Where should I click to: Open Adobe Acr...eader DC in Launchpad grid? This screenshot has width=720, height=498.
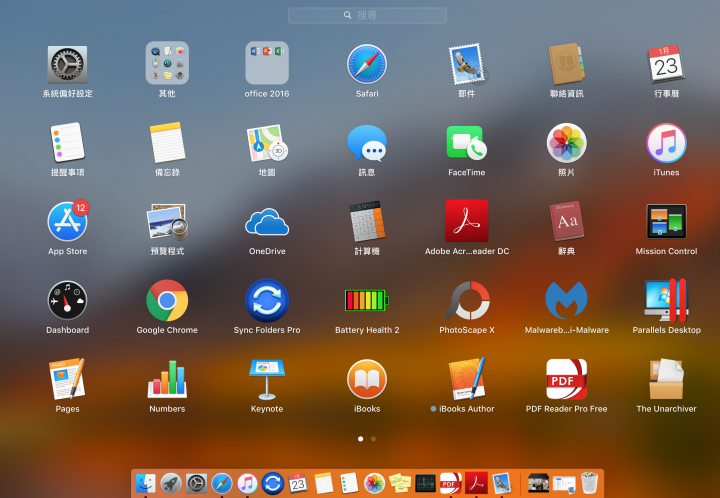[467, 221]
